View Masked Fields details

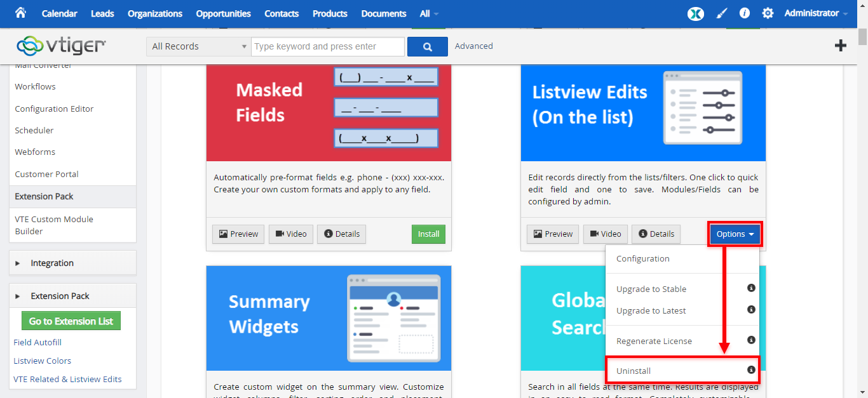(341, 234)
